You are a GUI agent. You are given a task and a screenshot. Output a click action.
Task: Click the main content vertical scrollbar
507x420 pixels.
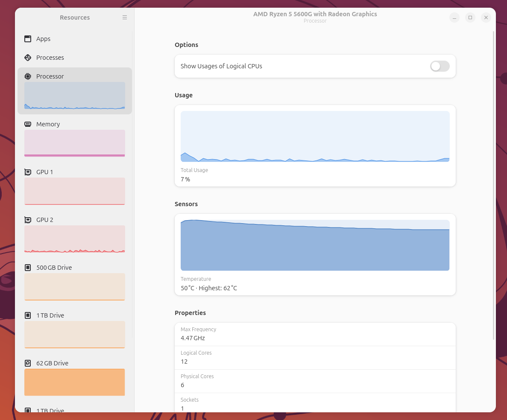click(x=493, y=185)
